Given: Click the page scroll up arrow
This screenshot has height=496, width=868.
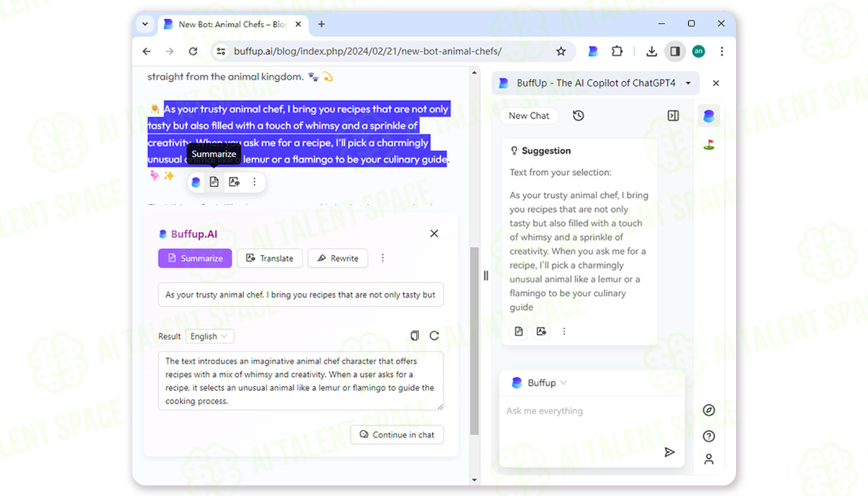Looking at the screenshot, I should (x=474, y=72).
